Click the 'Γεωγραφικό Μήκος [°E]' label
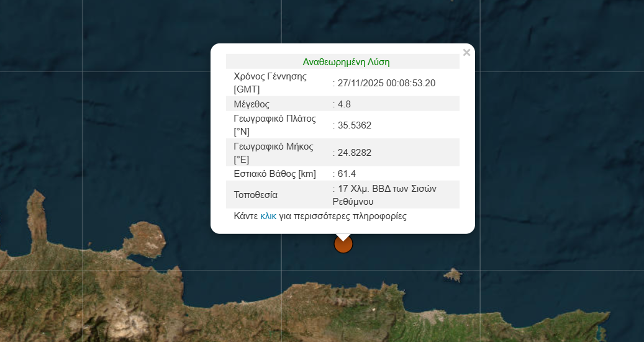This screenshot has width=644, height=342. tap(273, 153)
